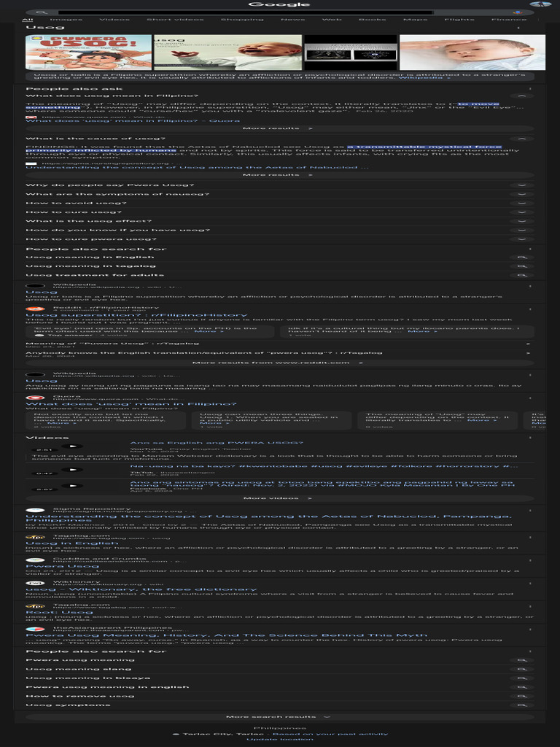Image resolution: width=560 pixels, height=747 pixels.
Task: Open the Flights tab
Action: [459, 20]
